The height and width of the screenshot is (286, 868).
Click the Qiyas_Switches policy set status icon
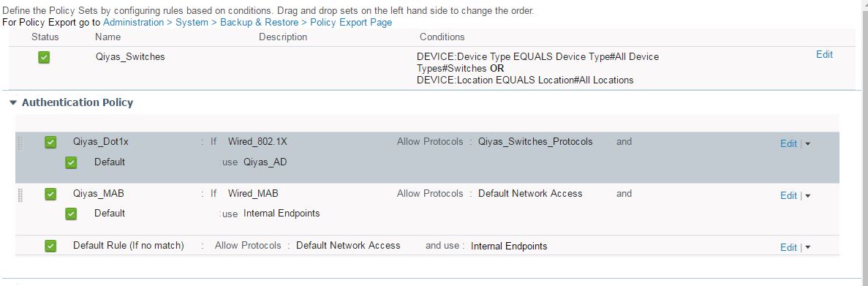click(44, 57)
